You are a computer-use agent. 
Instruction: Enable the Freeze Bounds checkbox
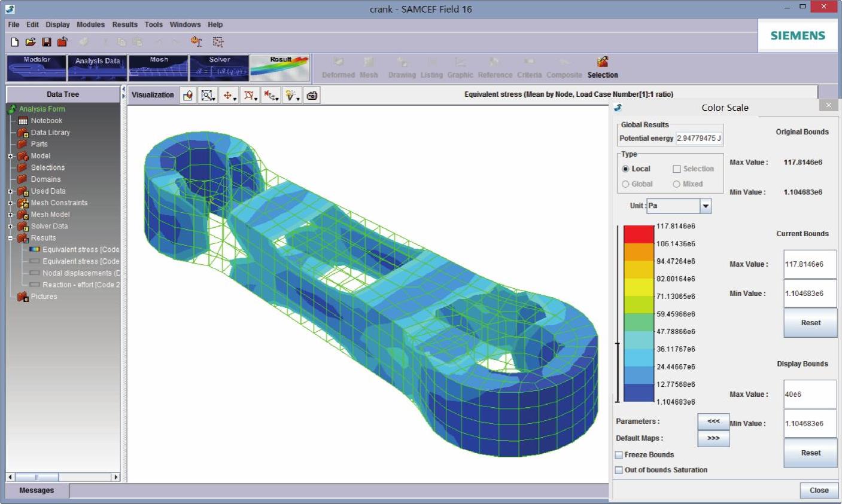click(619, 455)
